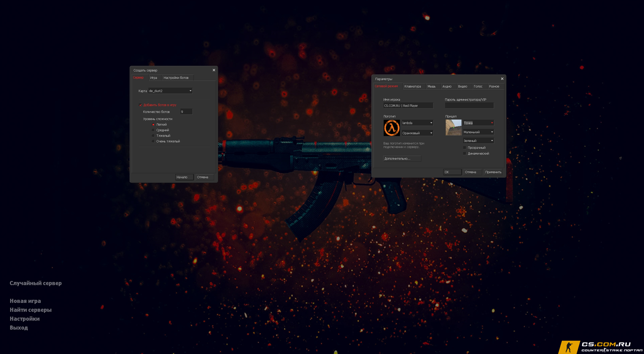Select Очень тяжелый difficulty radio button
644x354 pixels.
(x=153, y=141)
